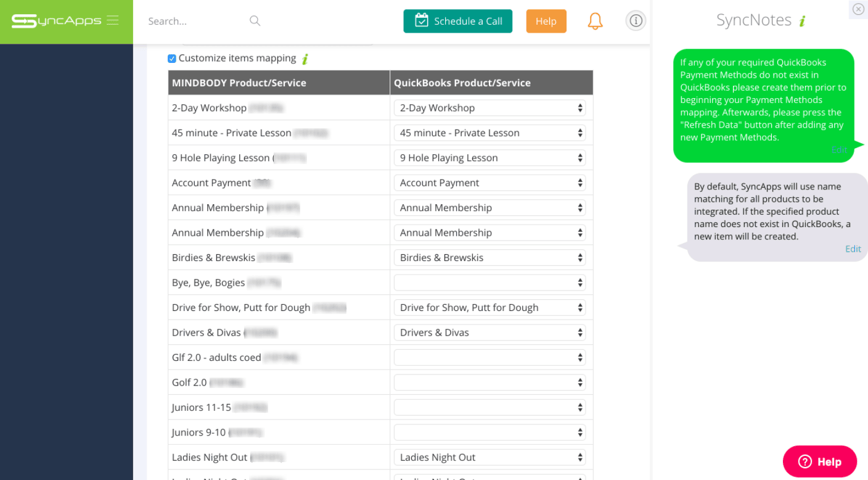Screen dimensions: 868x480
Task: Open the Birdies & Brewskis QuickBooks dropdown
Action: click(490, 257)
